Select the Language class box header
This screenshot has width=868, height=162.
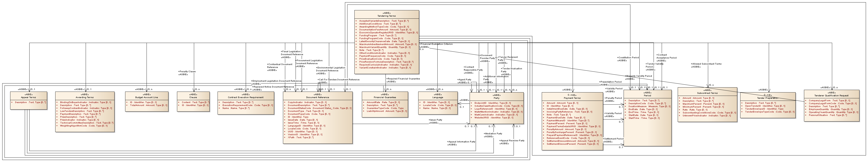pyautogui.click(x=437, y=97)
